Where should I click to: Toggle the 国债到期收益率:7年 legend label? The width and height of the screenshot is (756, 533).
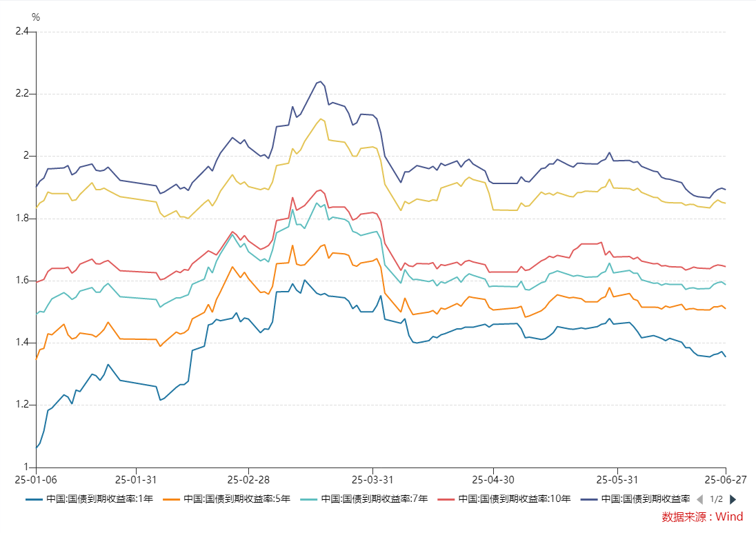[375, 499]
